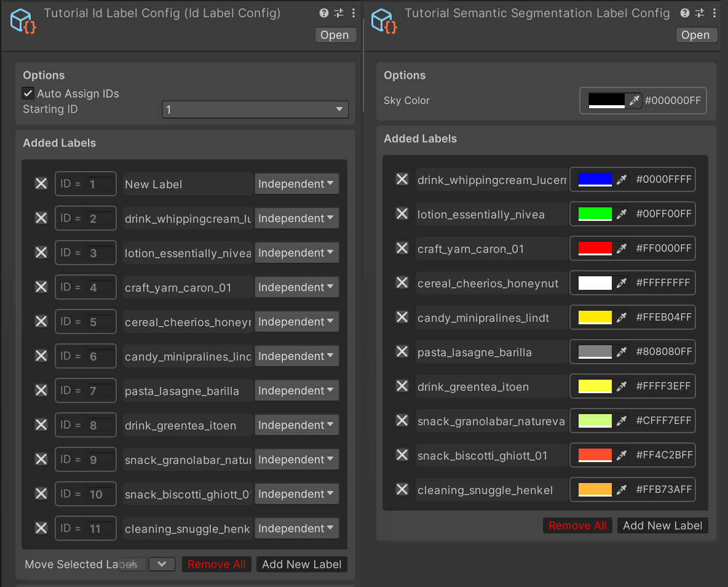Screen dimensions: 728x587
Task: Open Independent dropdown for ID 10 row
Action: tap(296, 493)
